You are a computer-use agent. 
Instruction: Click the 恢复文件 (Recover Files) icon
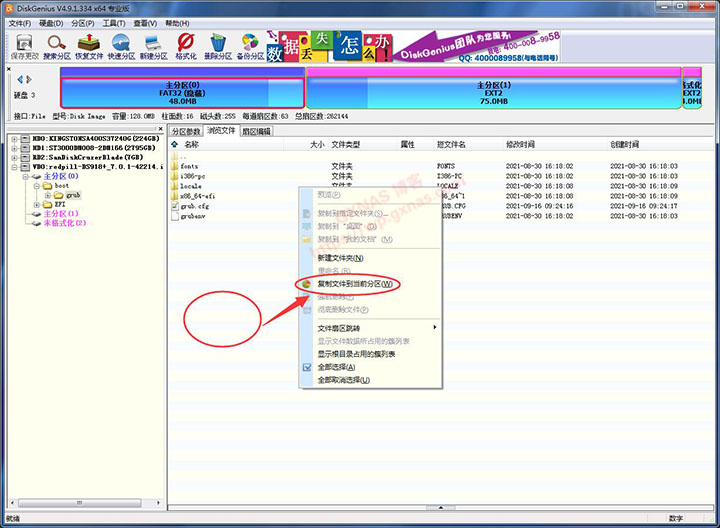tap(90, 44)
